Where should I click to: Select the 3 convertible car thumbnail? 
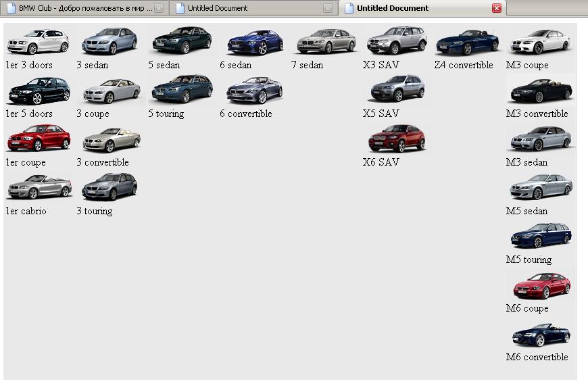click(112, 139)
